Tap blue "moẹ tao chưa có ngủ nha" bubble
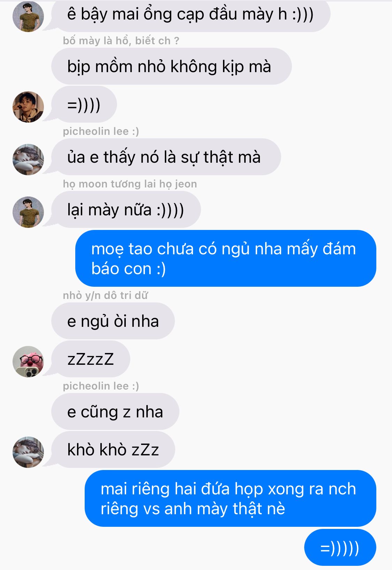Viewport: 392px width, 570px height. pos(226,258)
